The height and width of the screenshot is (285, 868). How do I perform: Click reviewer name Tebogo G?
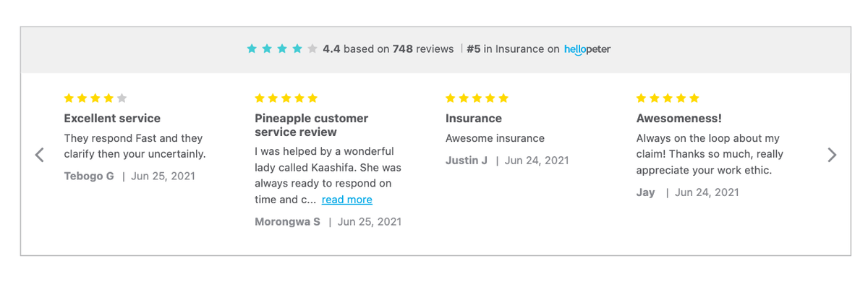coord(89,176)
